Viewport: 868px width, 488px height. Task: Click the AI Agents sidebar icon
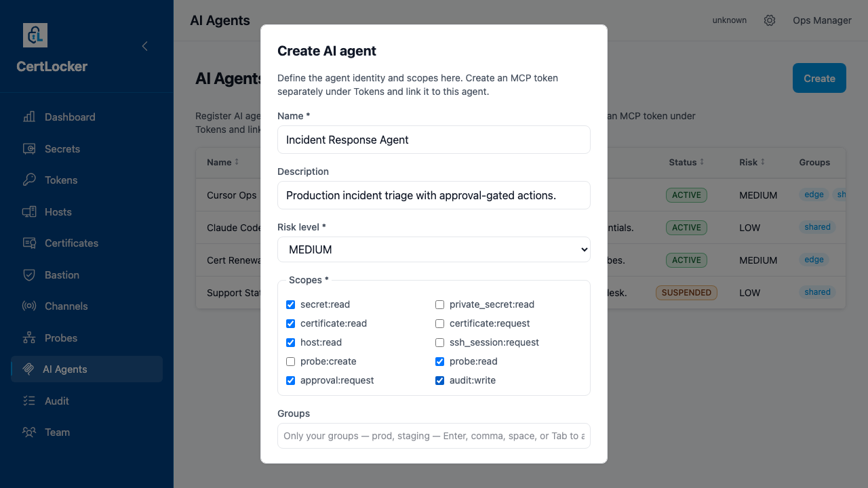click(x=28, y=369)
